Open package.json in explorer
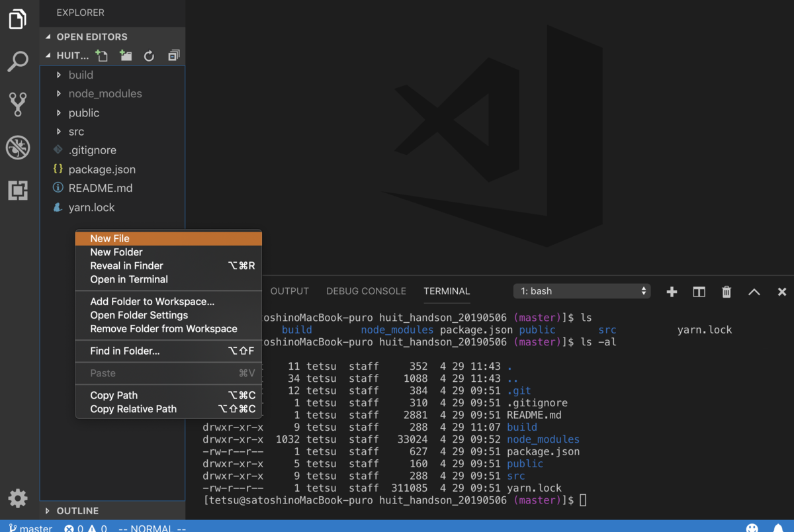The height and width of the screenshot is (532, 794). (112, 169)
